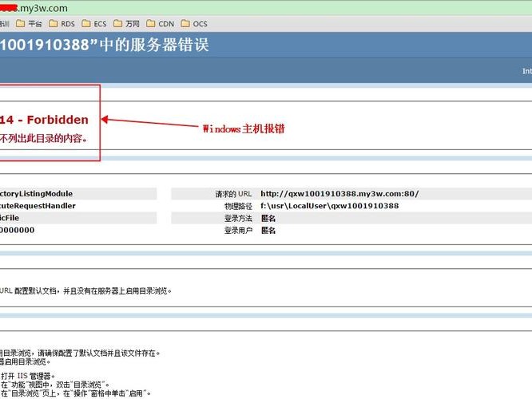Open the 万网 bookmark folder
The height and width of the screenshot is (399, 532).
(x=126, y=24)
